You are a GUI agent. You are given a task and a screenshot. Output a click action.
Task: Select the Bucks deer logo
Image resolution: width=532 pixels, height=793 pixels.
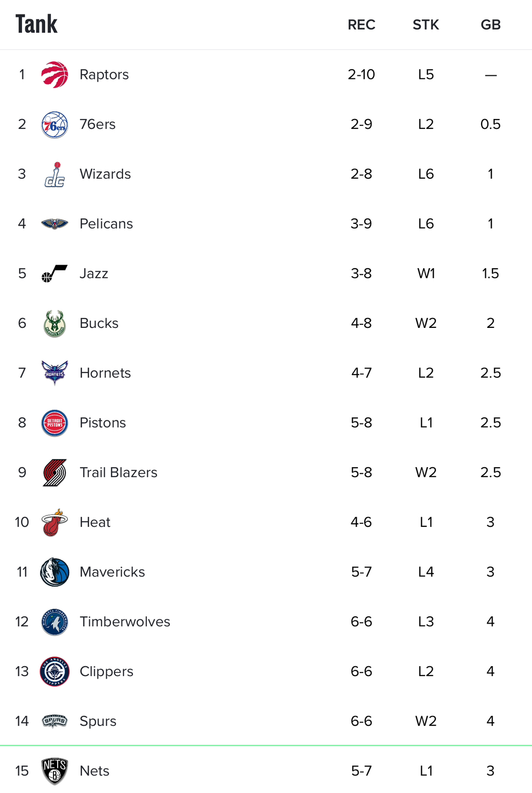[55, 324]
